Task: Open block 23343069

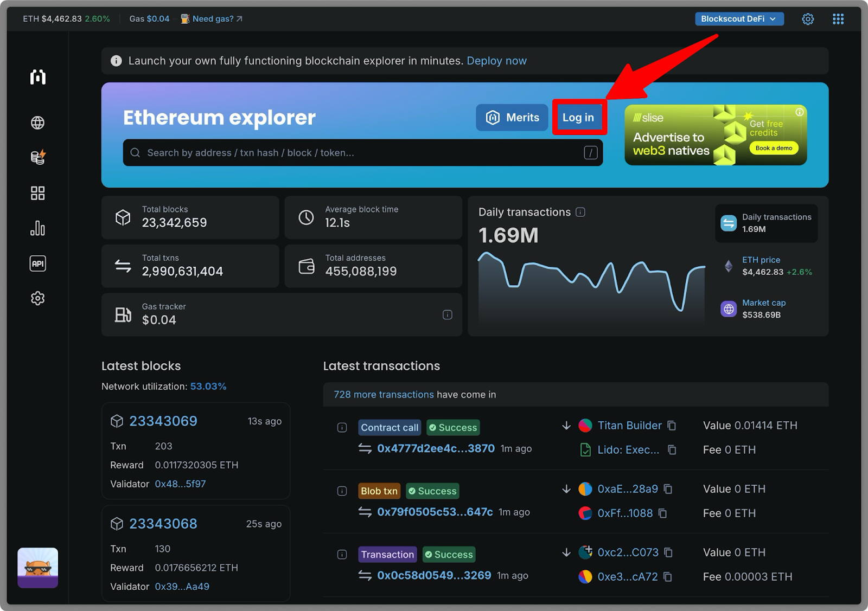Action: coord(163,421)
